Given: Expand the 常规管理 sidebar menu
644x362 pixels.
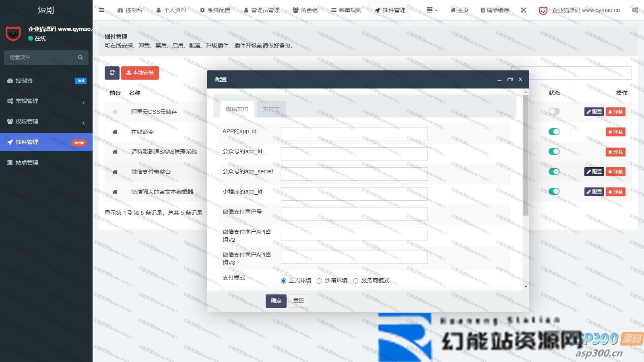Looking at the screenshot, I should click(x=46, y=101).
